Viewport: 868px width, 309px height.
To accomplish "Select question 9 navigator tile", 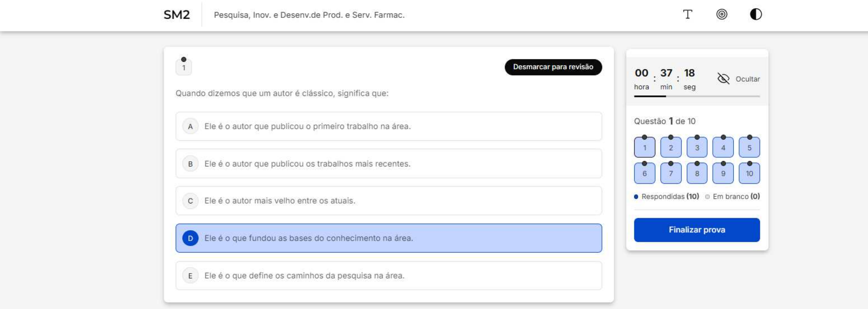I will click(x=723, y=174).
